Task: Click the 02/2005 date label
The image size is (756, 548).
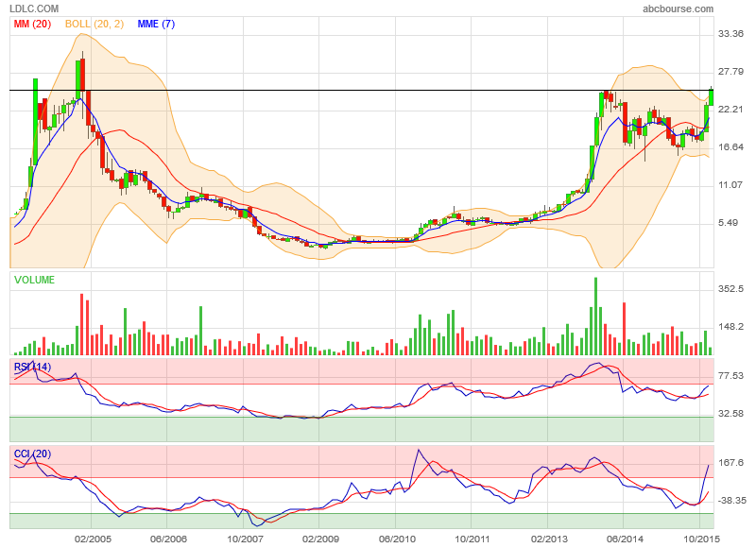Action: pyautogui.click(x=92, y=539)
